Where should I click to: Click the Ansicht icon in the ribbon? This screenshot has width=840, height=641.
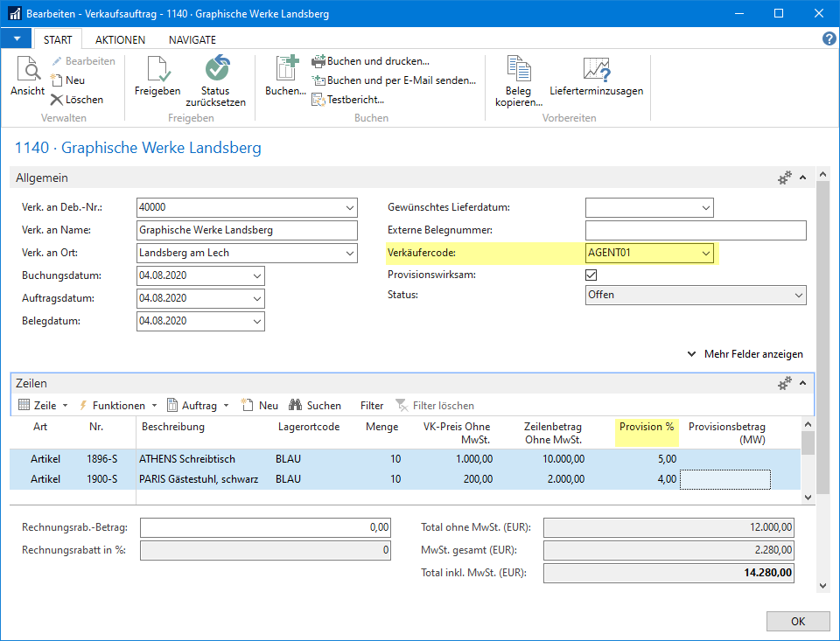(x=27, y=70)
